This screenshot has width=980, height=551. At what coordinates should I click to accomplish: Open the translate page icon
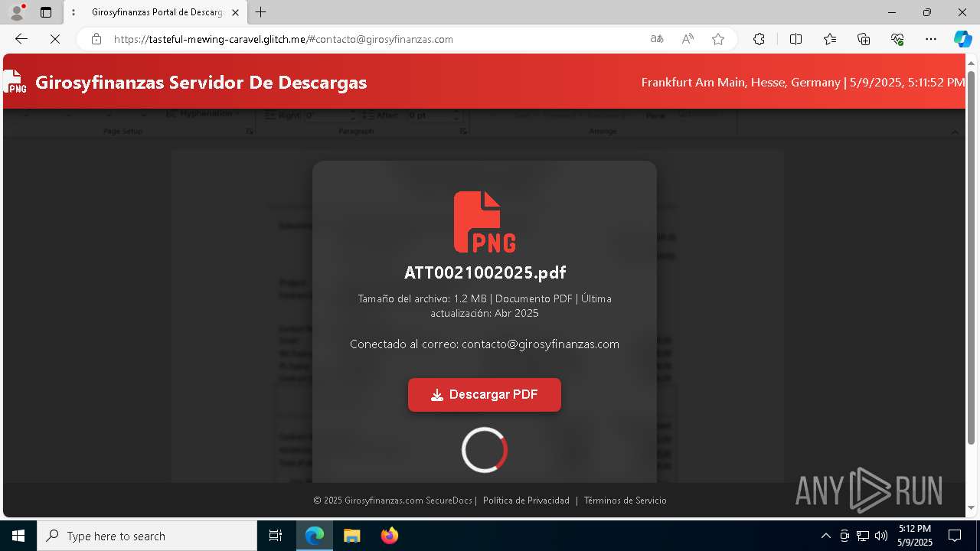tap(656, 39)
